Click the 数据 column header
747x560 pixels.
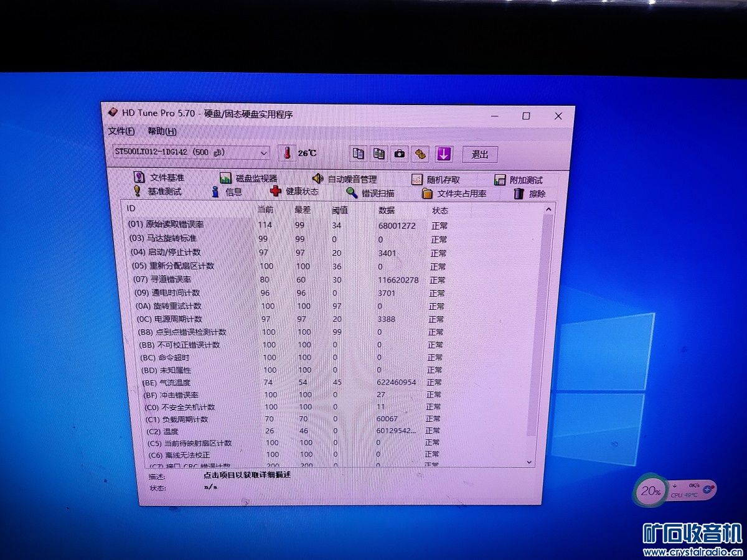(x=387, y=210)
